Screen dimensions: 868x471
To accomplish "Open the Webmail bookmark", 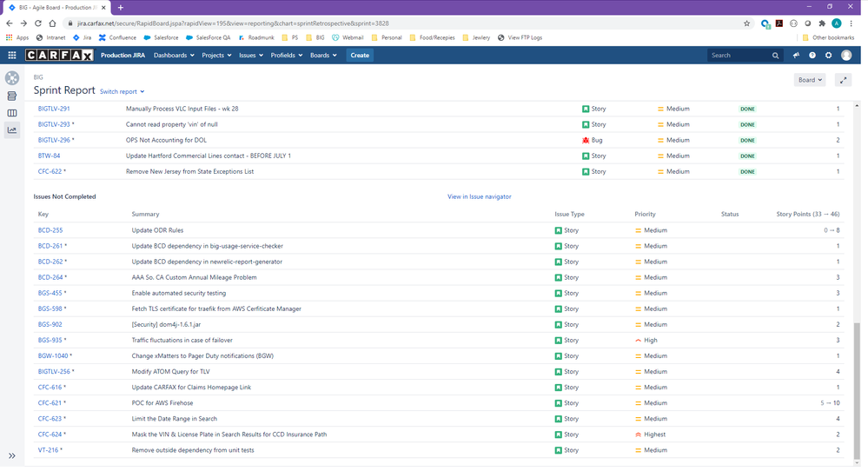I will point(348,37).
